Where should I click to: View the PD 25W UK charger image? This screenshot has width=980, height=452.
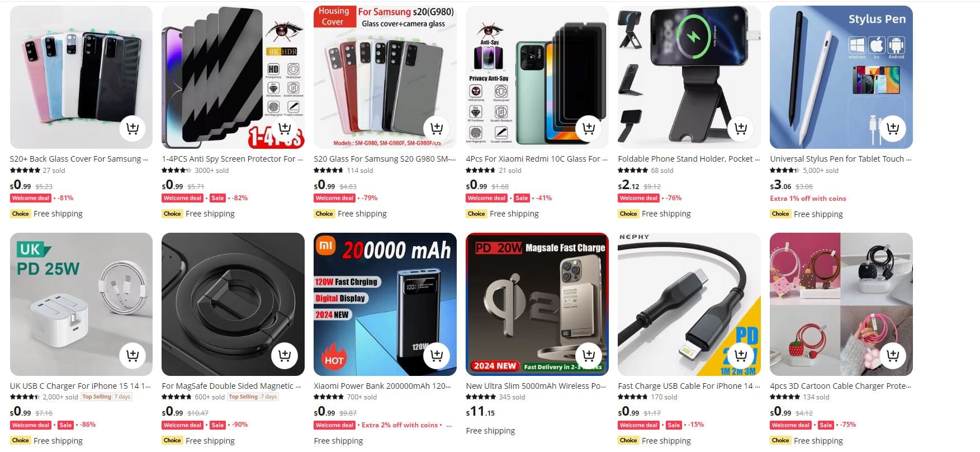[81, 304]
